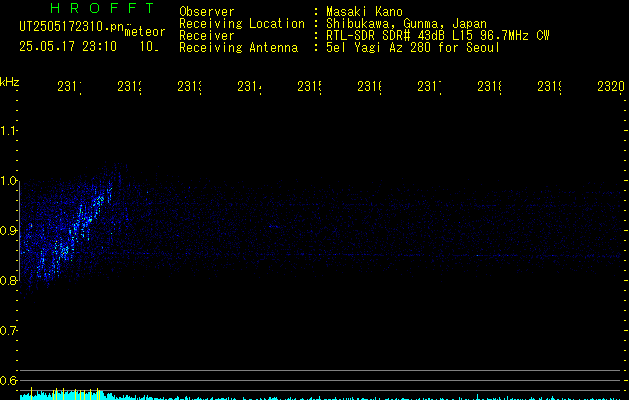Click the cyan signal level graph
Screen dimensions: 629x400
[x=321, y=396]
